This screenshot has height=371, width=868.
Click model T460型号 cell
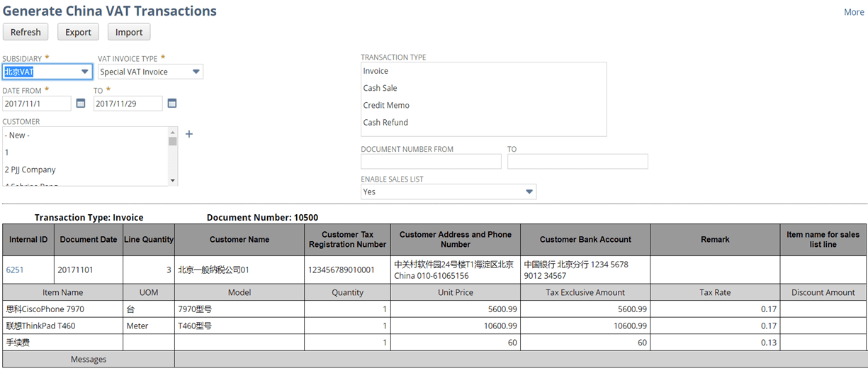pos(239,326)
